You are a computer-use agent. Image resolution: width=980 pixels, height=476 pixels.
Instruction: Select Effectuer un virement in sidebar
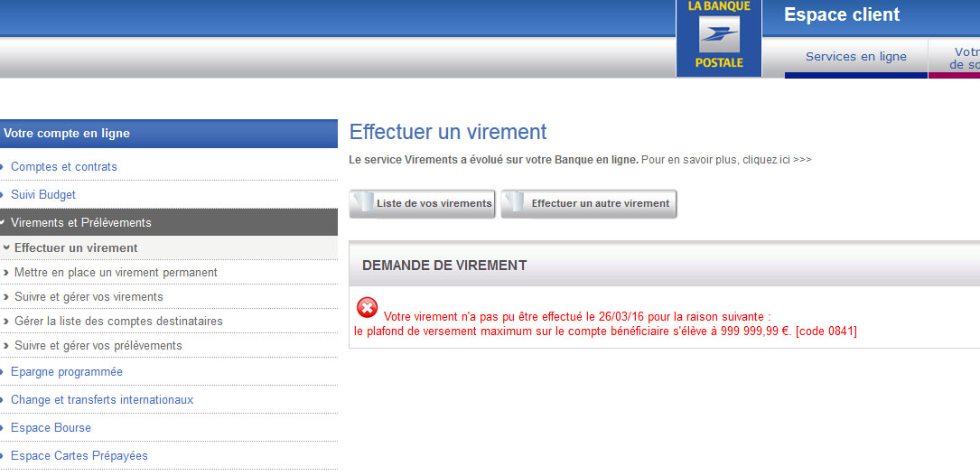click(x=76, y=248)
